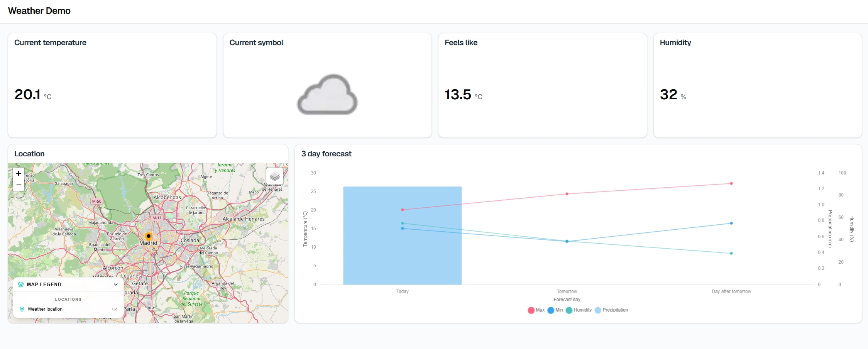Click the 3 day forecast heading
The height and width of the screenshot is (349, 868).
(x=326, y=154)
